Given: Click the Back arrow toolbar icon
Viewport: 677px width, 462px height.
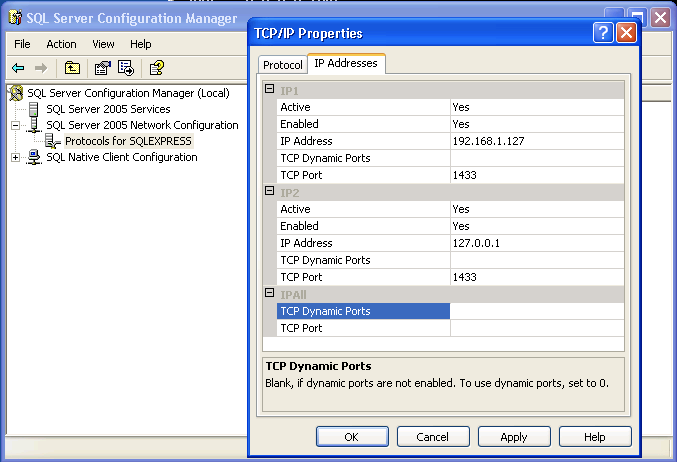Looking at the screenshot, I should (x=19, y=68).
